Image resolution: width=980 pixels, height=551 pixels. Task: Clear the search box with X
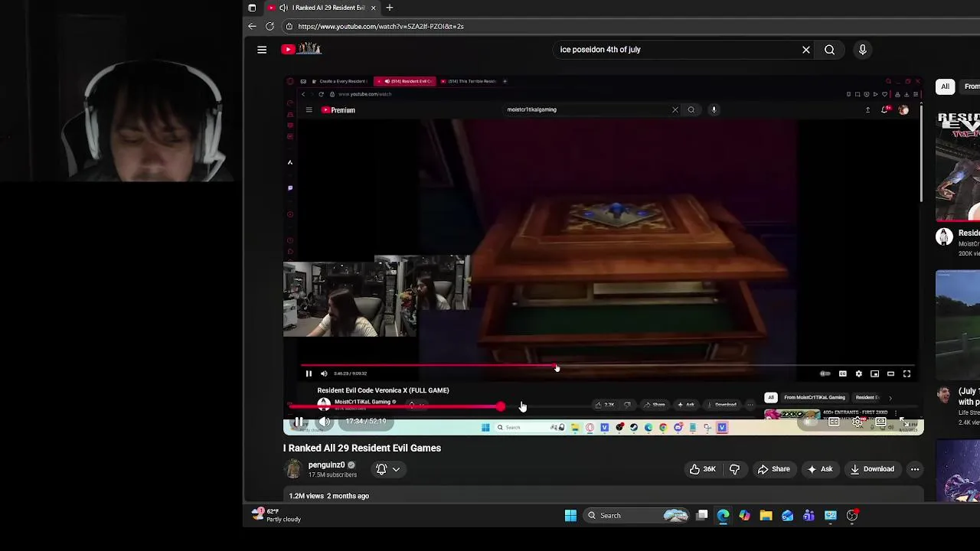coord(805,50)
